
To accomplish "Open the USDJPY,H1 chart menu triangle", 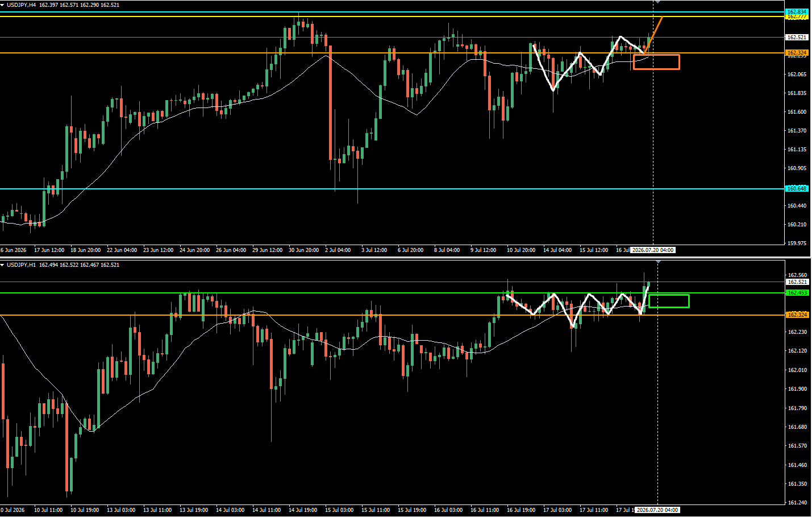I will [3, 265].
